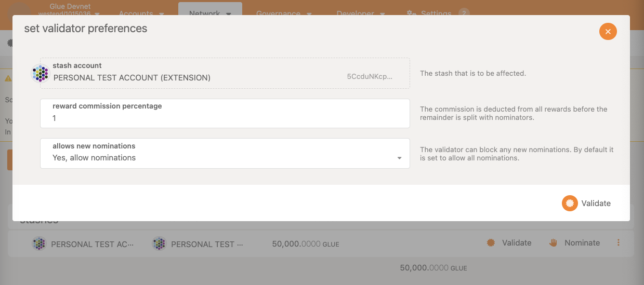The height and width of the screenshot is (285, 644).
Task: Click the stash account identicon in the dialog
Action: 41,73
